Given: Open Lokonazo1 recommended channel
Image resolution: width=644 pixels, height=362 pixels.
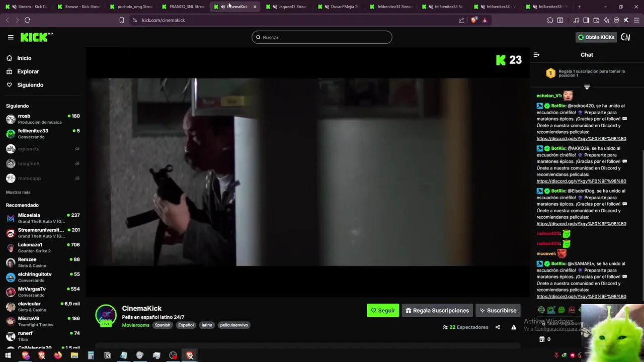Looking at the screenshot, I should point(43,248).
